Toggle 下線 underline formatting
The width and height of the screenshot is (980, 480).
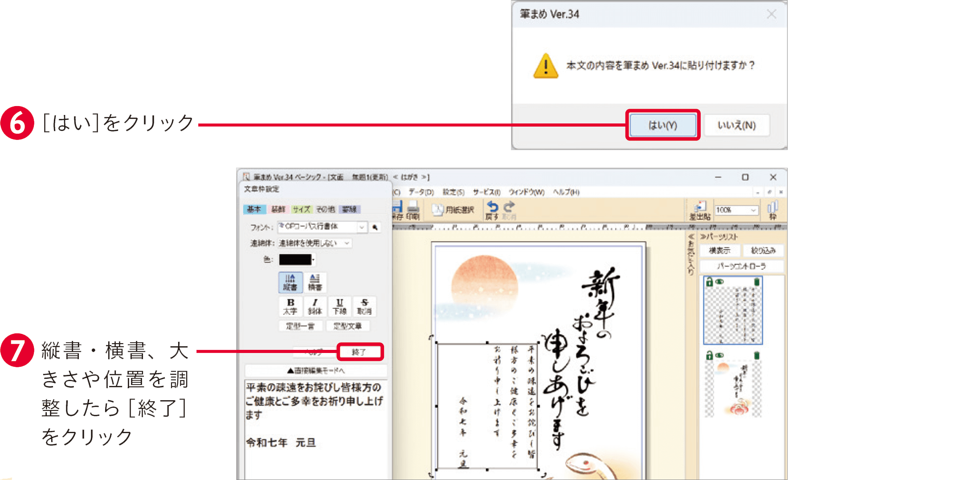point(339,307)
